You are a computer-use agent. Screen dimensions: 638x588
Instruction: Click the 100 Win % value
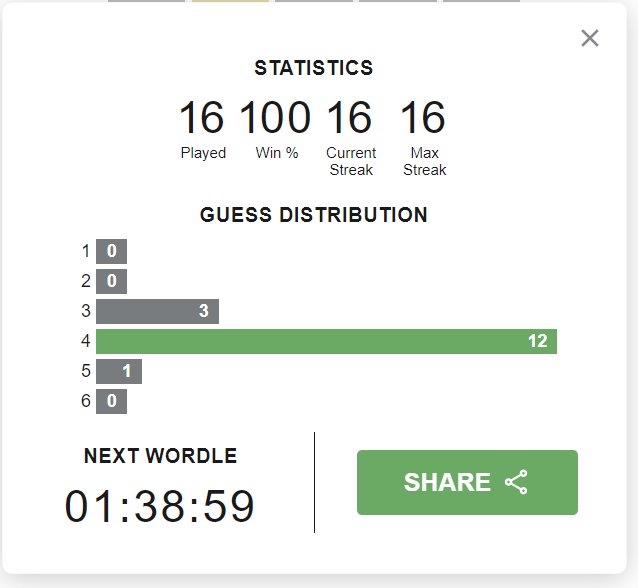276,118
